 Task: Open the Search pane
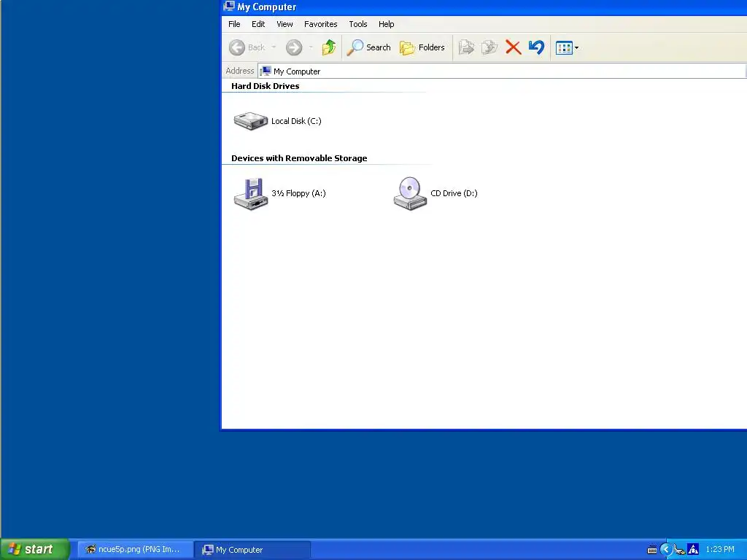368,47
